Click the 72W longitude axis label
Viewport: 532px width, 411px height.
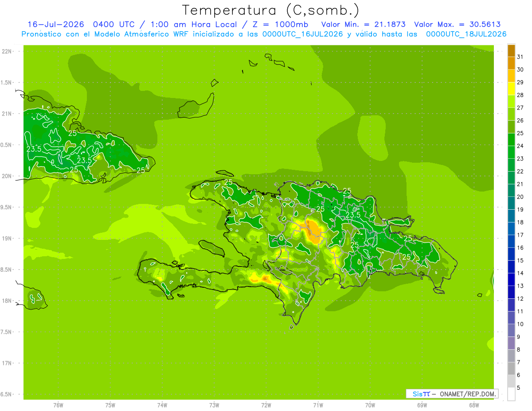(x=266, y=405)
